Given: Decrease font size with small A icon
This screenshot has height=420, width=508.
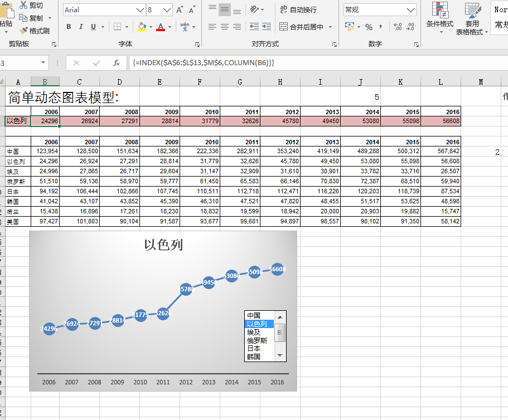Looking at the screenshot, I should (192, 9).
